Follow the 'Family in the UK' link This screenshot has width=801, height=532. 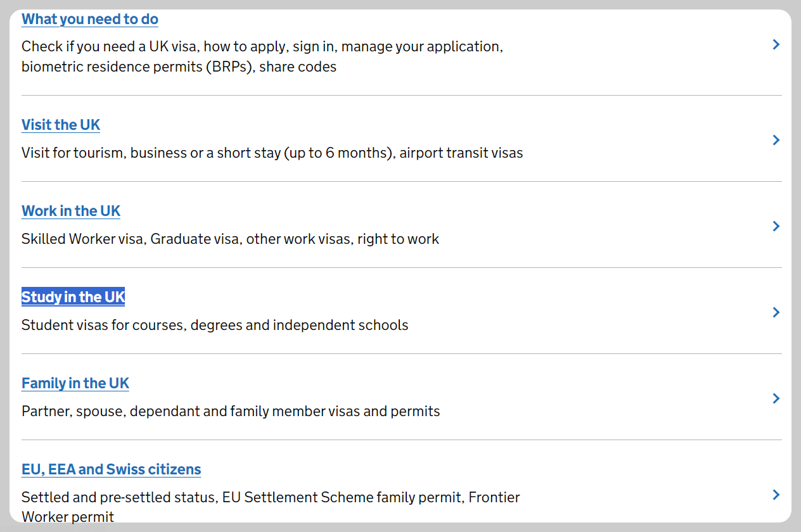click(x=75, y=383)
